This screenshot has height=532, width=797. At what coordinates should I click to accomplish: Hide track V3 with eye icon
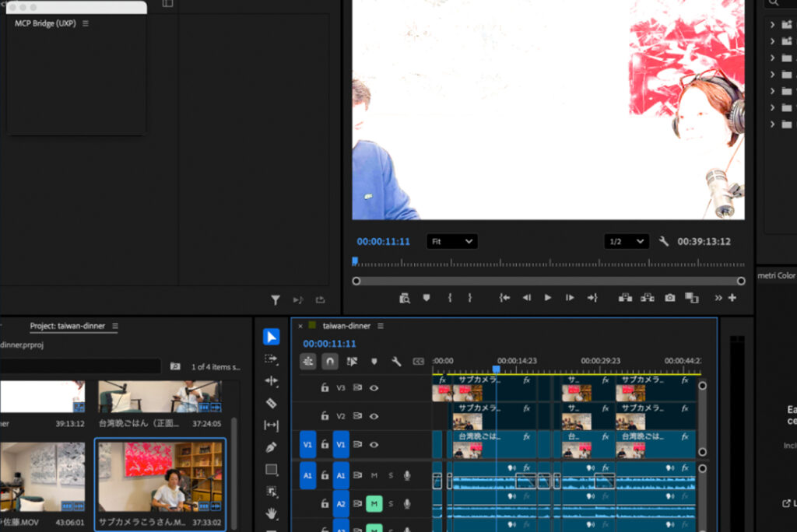pyautogui.click(x=374, y=387)
